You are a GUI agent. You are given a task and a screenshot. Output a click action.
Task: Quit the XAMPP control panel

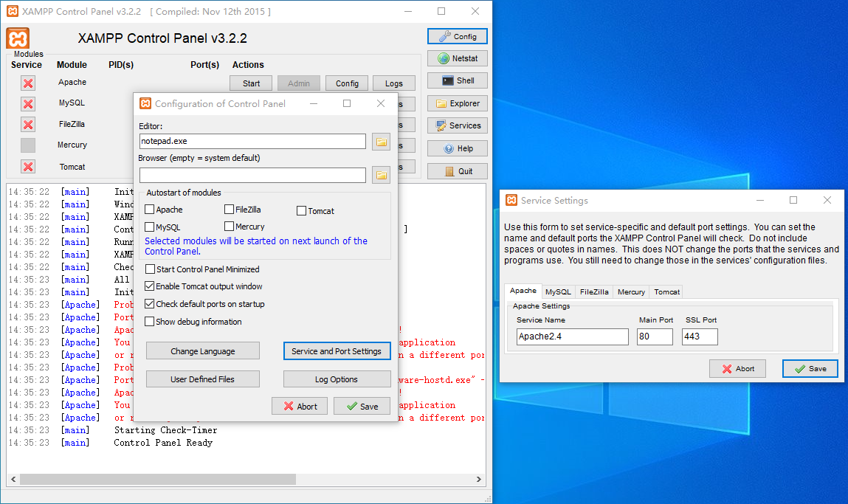click(457, 171)
